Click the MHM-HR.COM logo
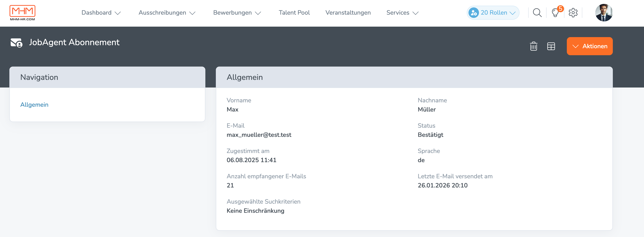 tap(22, 12)
